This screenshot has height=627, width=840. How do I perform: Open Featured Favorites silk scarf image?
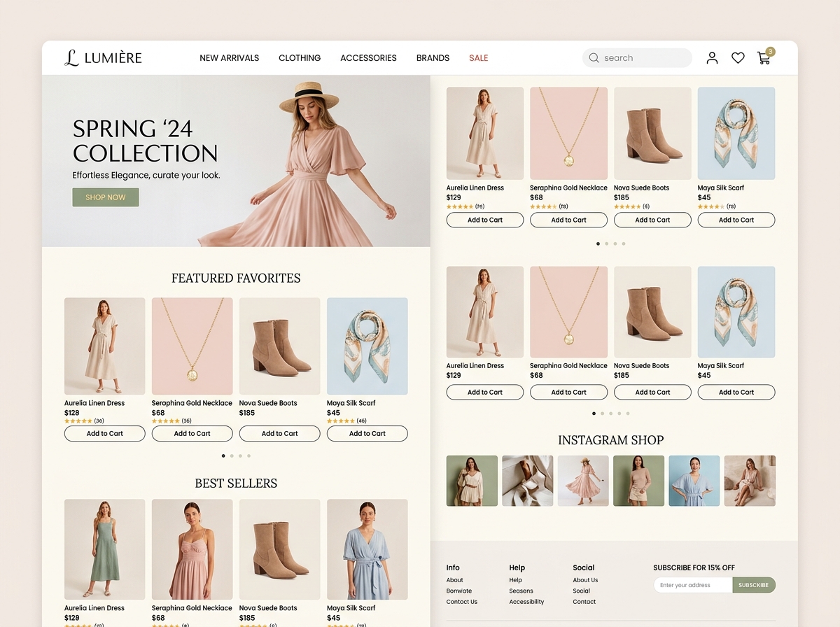point(367,346)
